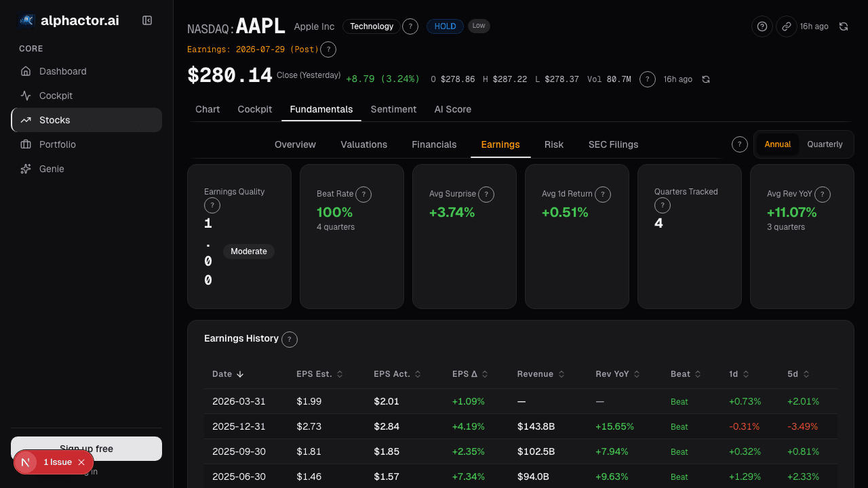Image resolution: width=868 pixels, height=488 pixels.
Task: Click the 2025-12-31 date cell
Action: point(239,426)
